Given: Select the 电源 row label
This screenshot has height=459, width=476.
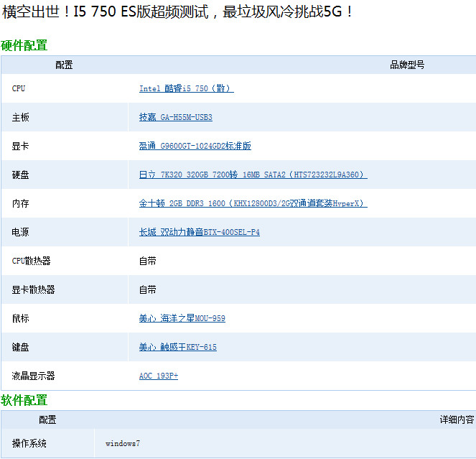Looking at the screenshot, I should [20, 232].
